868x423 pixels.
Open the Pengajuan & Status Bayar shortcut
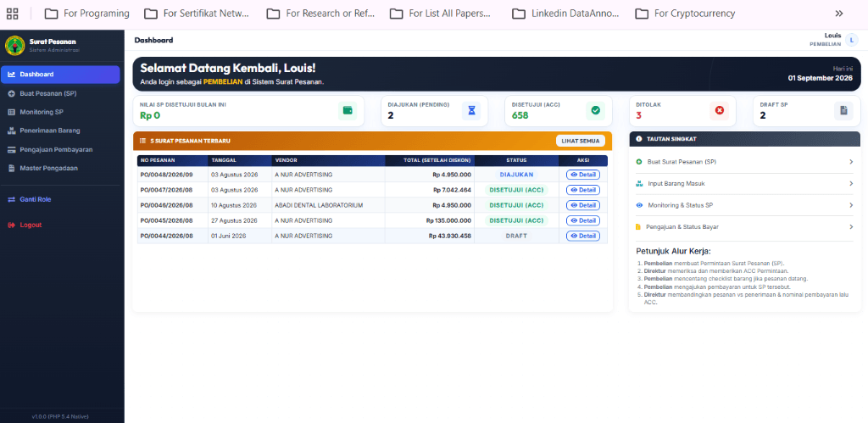[x=744, y=226]
